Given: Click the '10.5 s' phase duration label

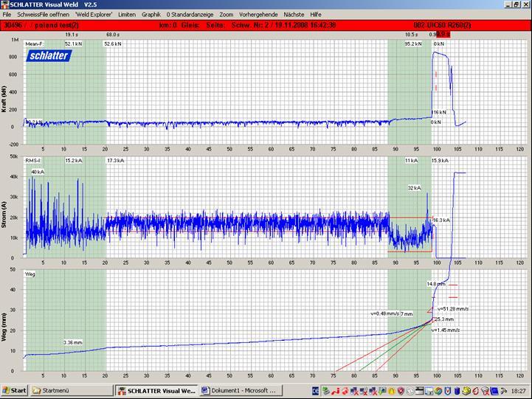Looking at the screenshot, I should (x=412, y=35).
